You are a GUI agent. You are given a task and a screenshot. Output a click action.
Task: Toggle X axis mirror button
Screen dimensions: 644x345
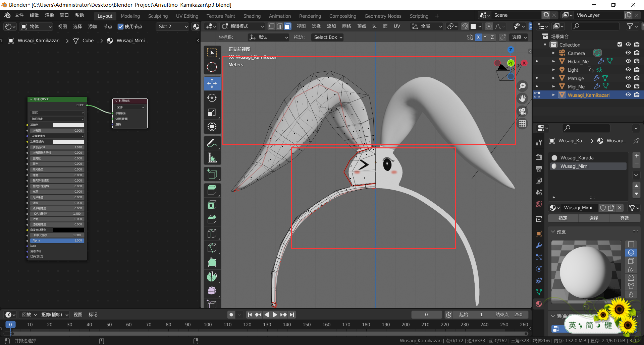click(478, 37)
